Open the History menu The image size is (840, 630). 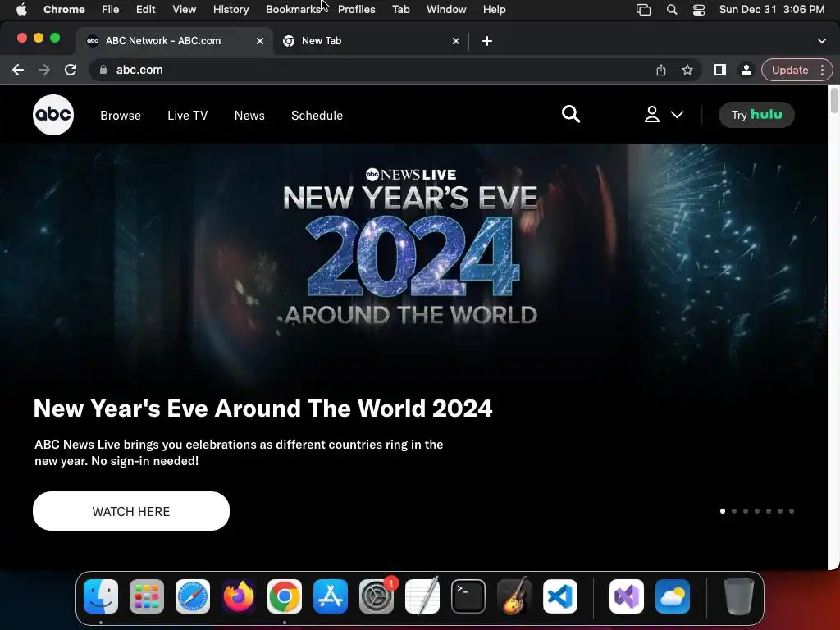click(231, 9)
